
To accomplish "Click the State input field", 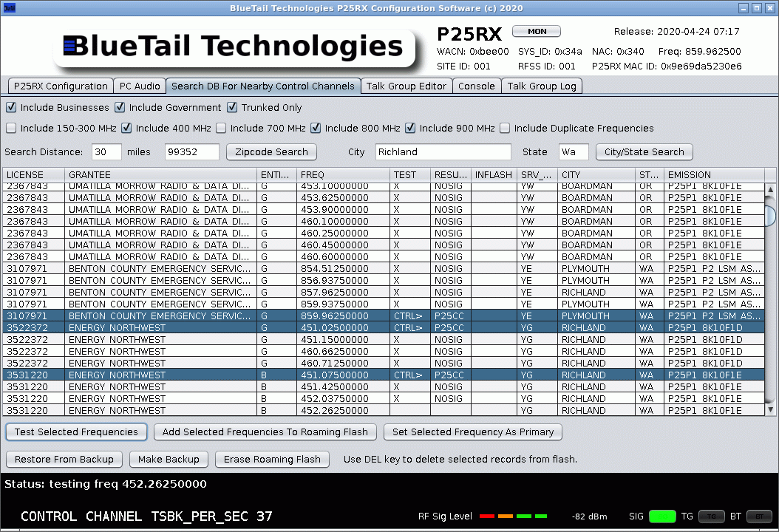I will pos(574,152).
